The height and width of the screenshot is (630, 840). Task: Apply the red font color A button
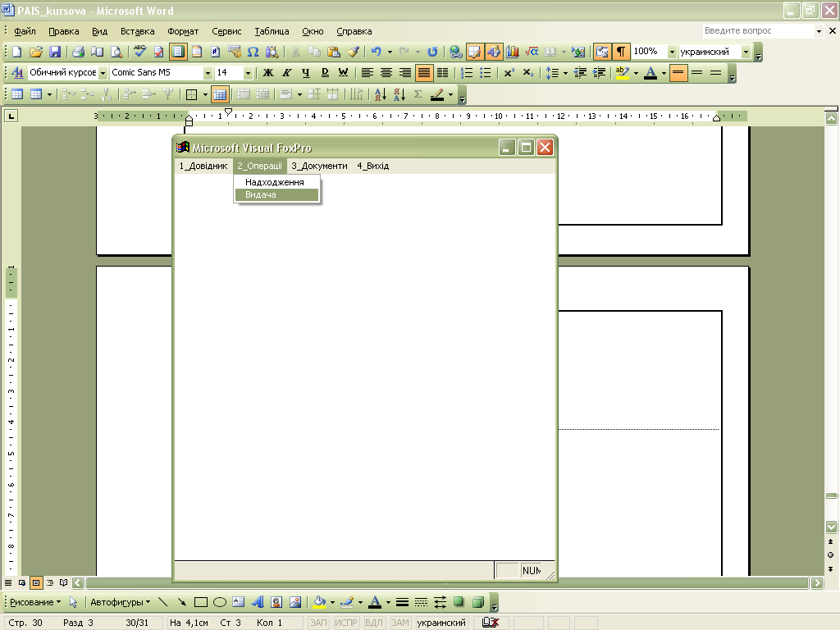click(x=651, y=73)
